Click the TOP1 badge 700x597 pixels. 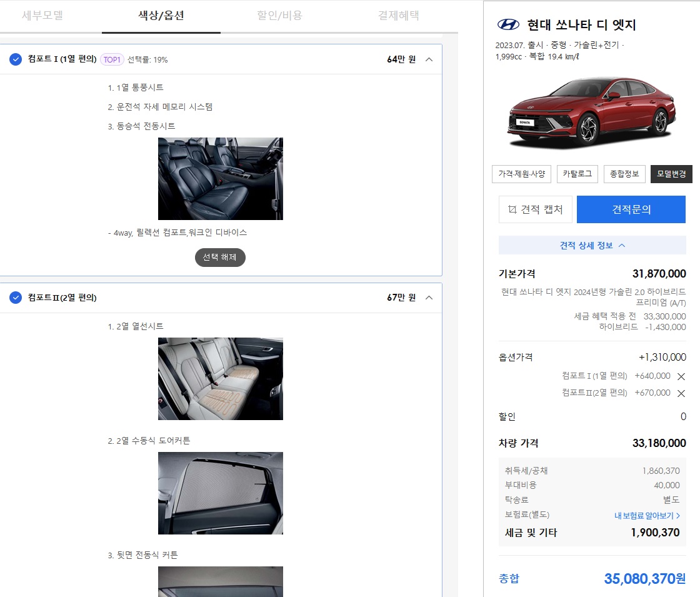point(112,59)
